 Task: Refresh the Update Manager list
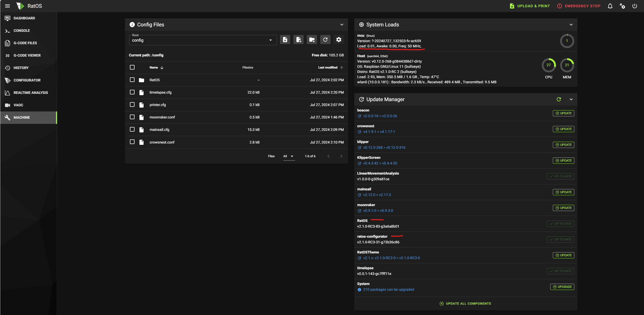tap(559, 99)
